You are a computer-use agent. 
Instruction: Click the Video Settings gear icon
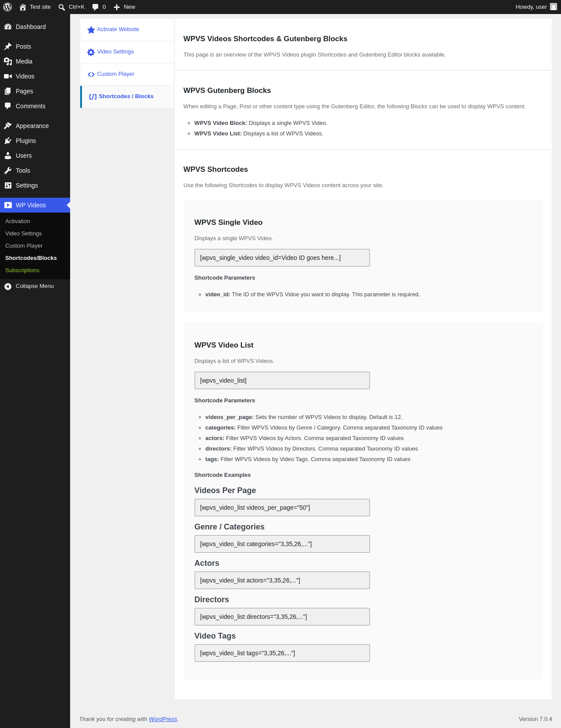coord(91,52)
